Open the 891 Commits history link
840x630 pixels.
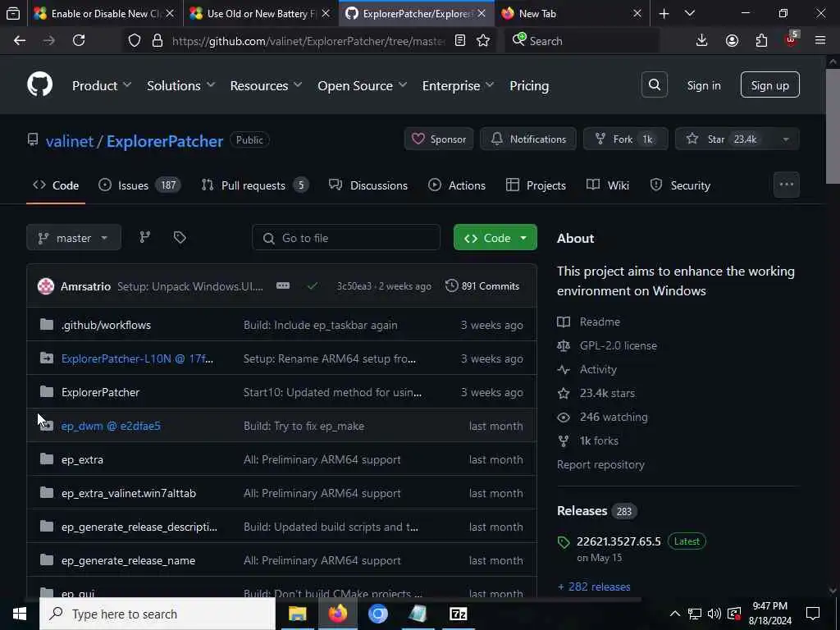point(482,286)
